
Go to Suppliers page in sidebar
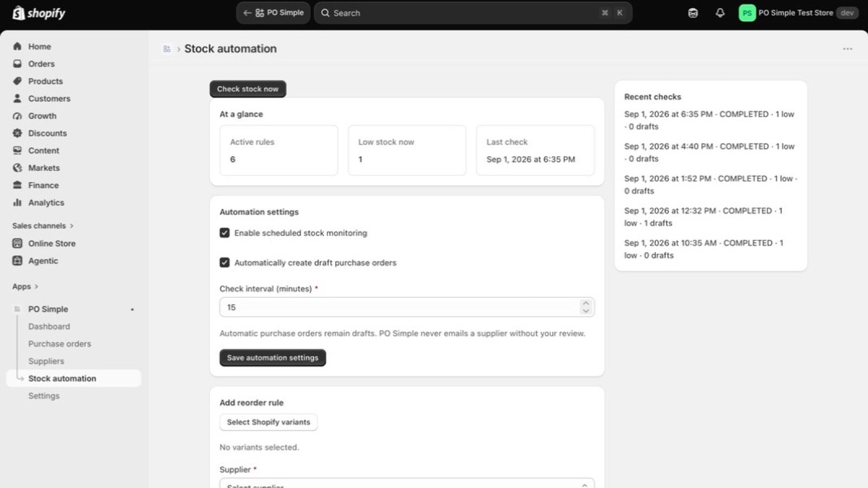[x=46, y=361]
